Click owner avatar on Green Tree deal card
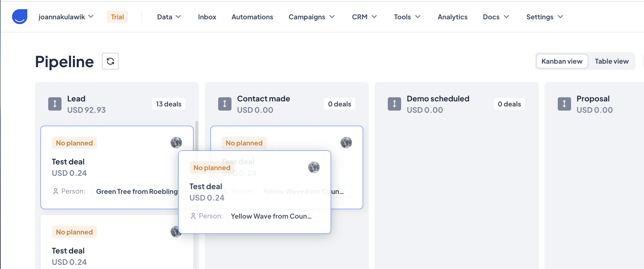Screen dimensions: 644x269 point(176,143)
